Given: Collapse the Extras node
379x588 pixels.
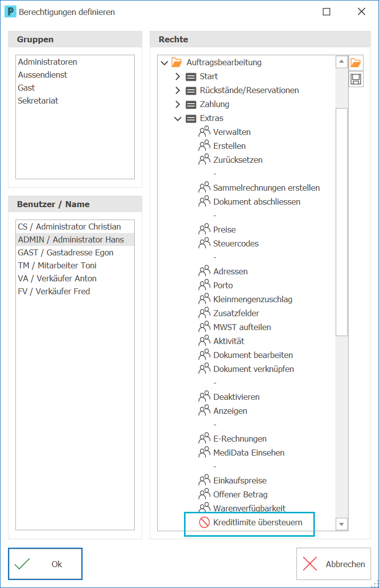Looking at the screenshot, I should (178, 118).
